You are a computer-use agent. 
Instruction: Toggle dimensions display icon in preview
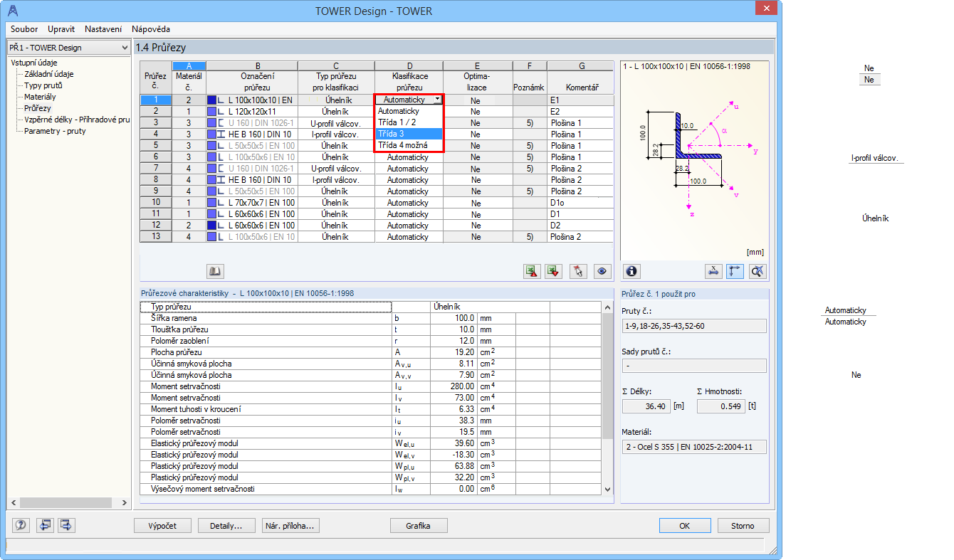coord(713,270)
